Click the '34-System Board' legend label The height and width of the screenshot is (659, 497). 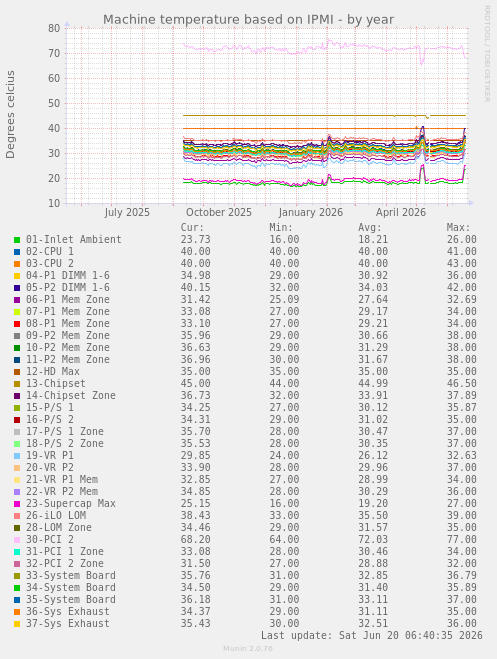tap(71, 587)
